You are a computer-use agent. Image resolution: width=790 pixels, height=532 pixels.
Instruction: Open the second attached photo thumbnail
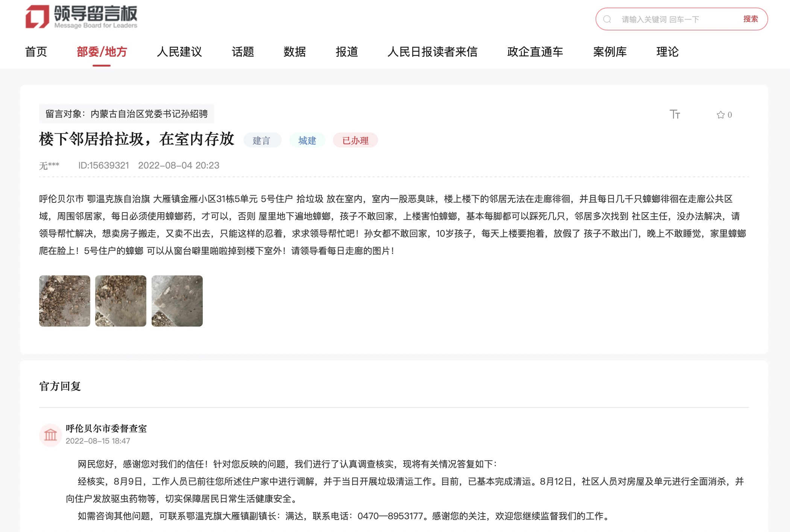pos(121,301)
